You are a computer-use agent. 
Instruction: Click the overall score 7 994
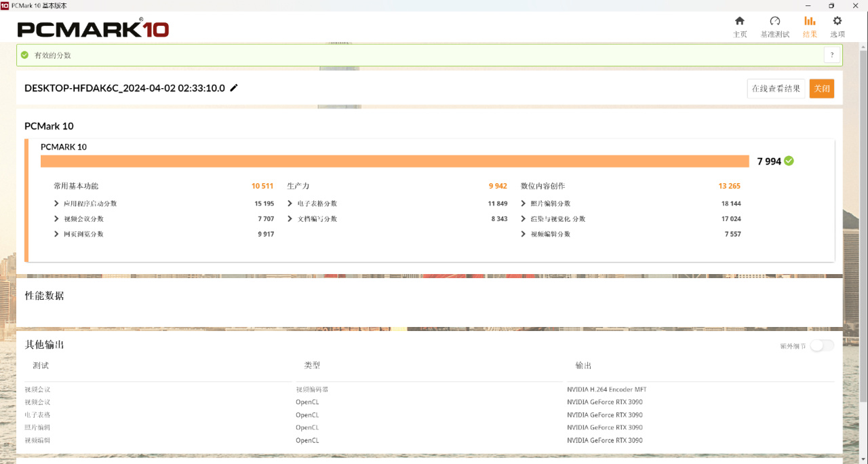click(x=769, y=161)
